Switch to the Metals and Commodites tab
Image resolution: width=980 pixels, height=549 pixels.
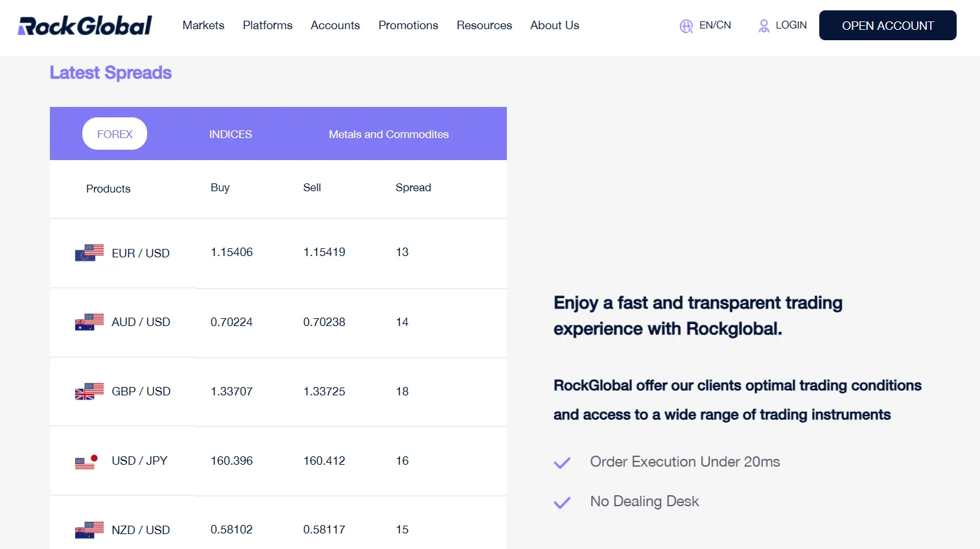[389, 134]
